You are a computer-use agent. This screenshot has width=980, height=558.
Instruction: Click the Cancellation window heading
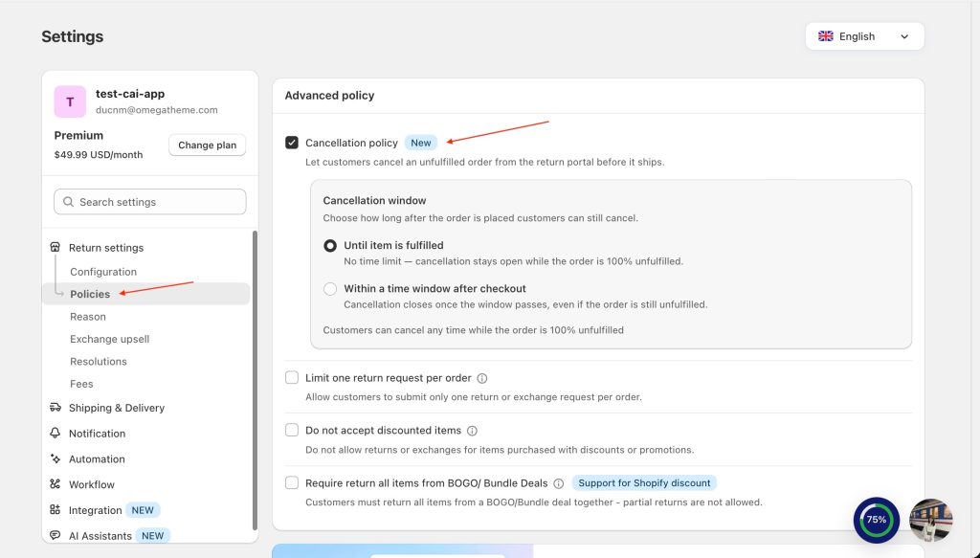pos(374,201)
